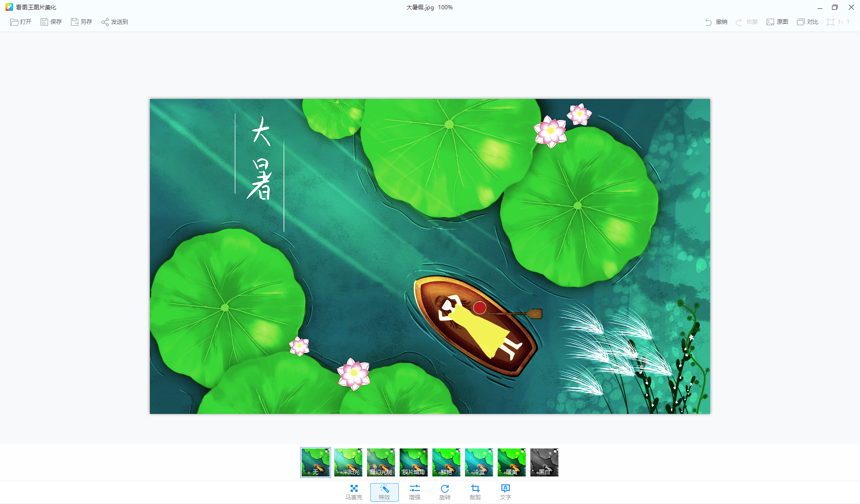Open the 裁剪 crop tool
The height and width of the screenshot is (504, 860).
[475, 492]
